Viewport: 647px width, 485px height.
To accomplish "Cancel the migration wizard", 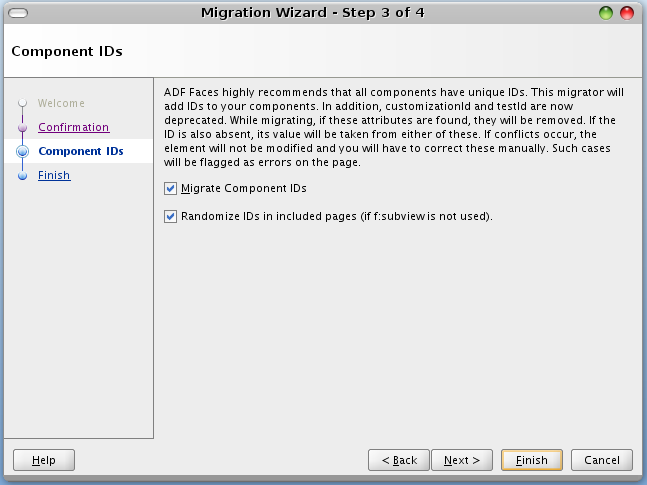I will (x=602, y=460).
